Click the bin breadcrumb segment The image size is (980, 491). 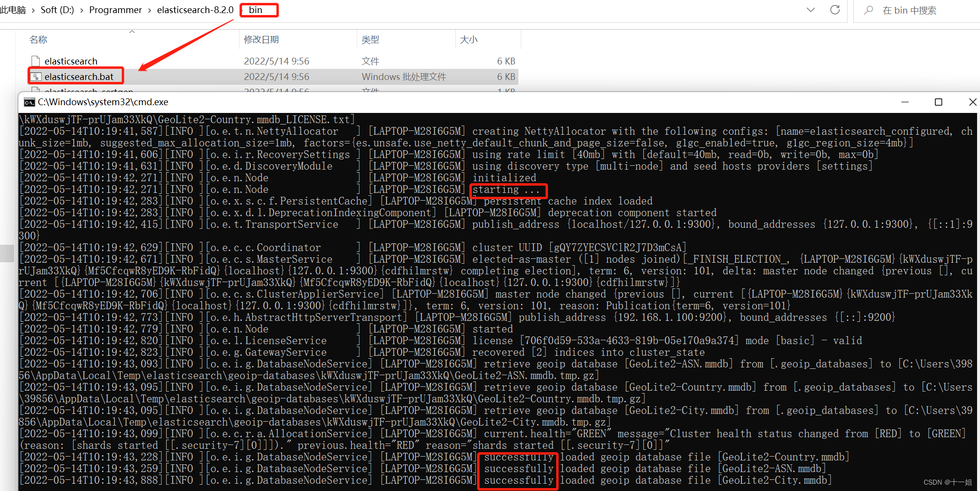(256, 10)
